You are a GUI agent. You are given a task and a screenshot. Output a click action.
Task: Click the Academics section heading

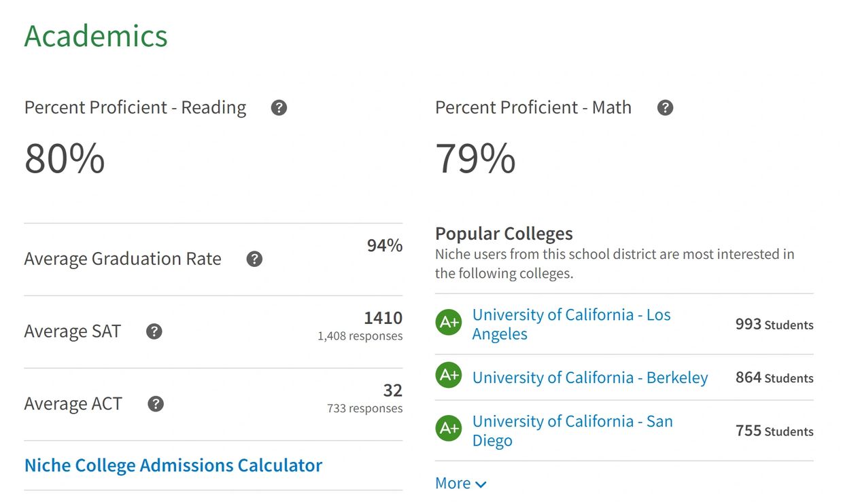point(96,36)
